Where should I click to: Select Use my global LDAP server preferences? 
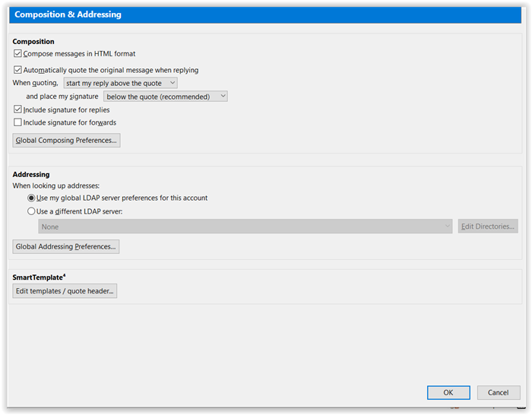click(31, 198)
